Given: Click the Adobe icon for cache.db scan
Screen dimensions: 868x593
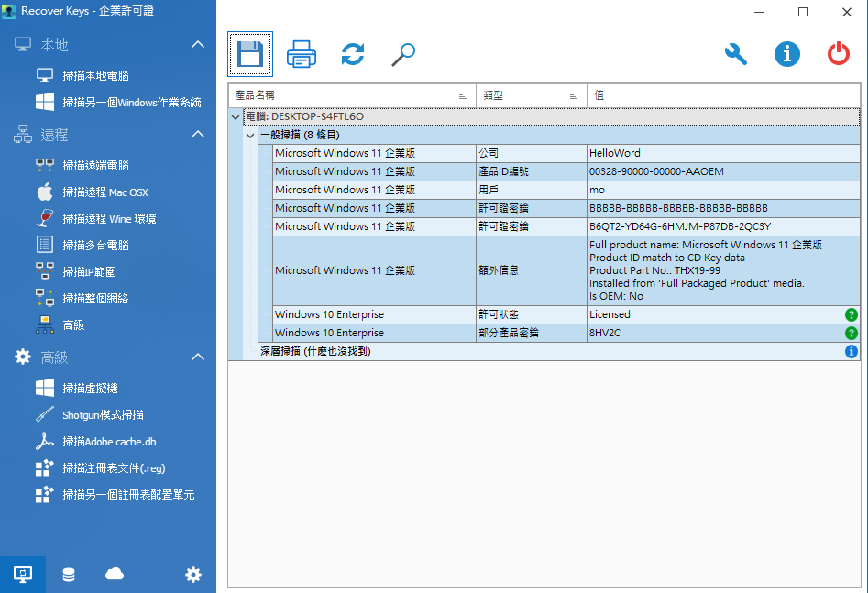Looking at the screenshot, I should 45,441.
